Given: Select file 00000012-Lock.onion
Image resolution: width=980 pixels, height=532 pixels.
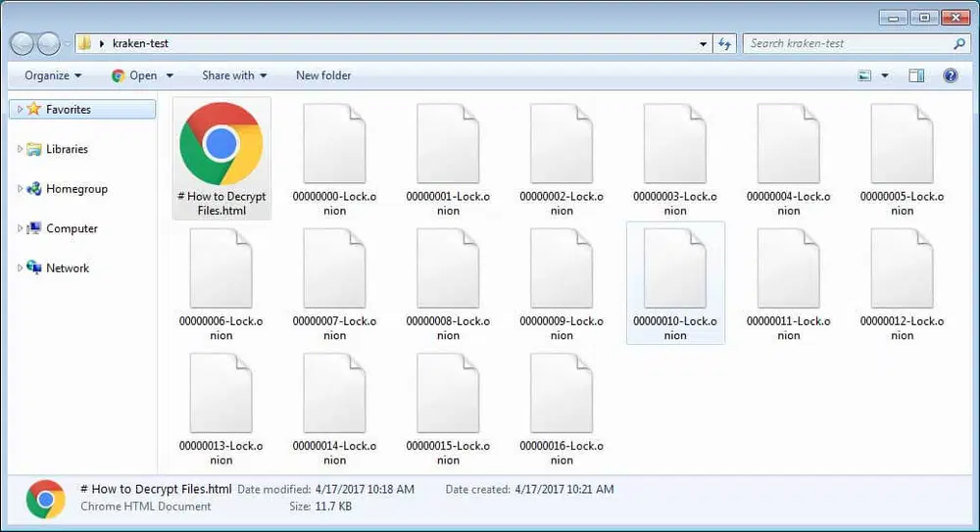Looking at the screenshot, I should [902, 284].
